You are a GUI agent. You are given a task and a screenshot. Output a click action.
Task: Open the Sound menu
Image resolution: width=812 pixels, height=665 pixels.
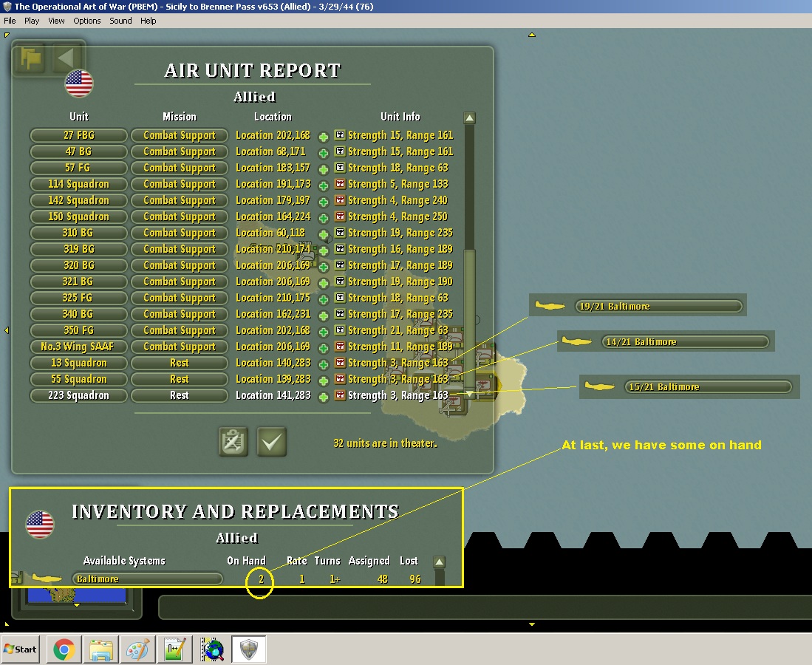tap(120, 21)
